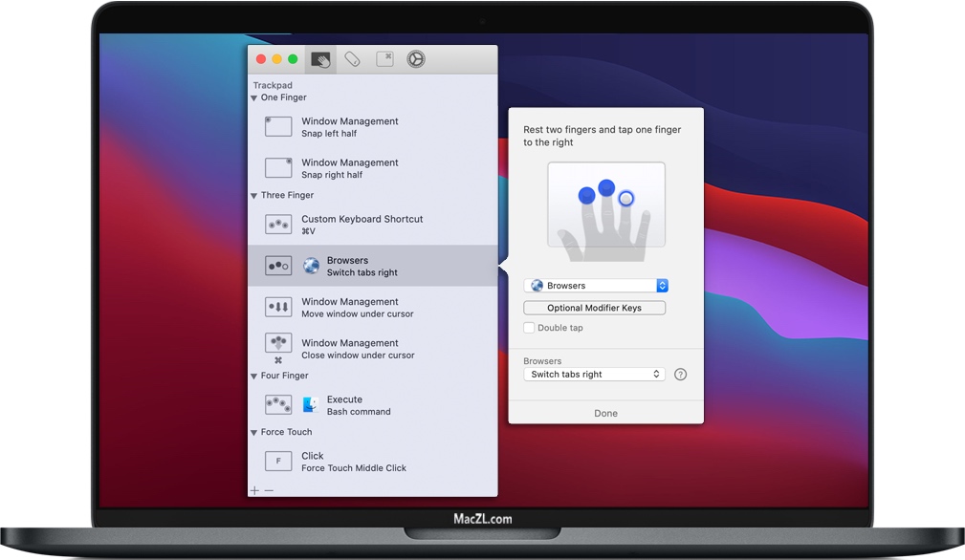The image size is (965, 560).
Task: Open the Magic Mouse gestures tab
Action: click(x=352, y=59)
